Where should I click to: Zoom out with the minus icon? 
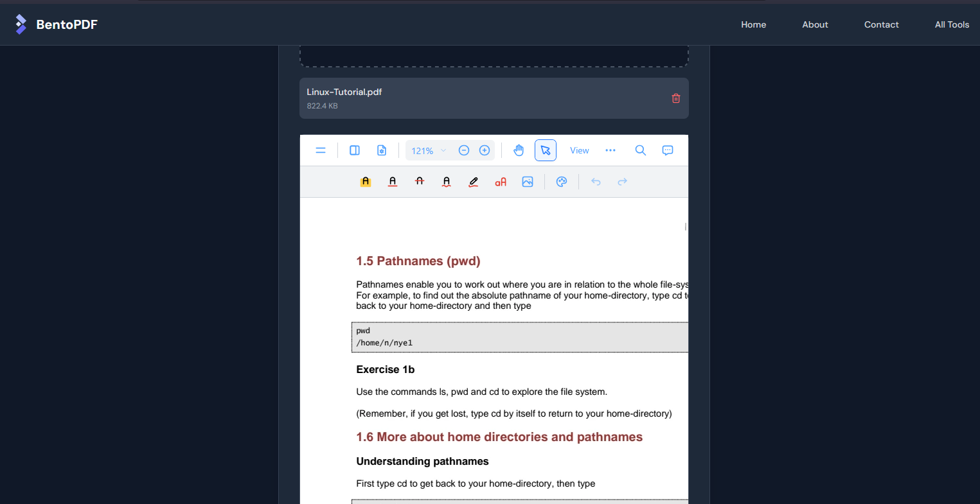click(464, 150)
